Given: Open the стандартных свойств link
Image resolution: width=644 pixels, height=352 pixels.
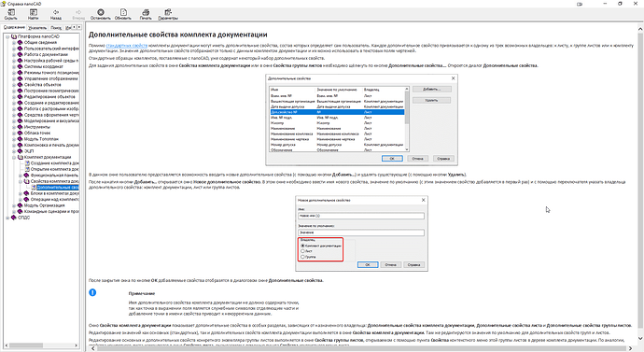Looking at the screenshot, I should click(x=127, y=46).
